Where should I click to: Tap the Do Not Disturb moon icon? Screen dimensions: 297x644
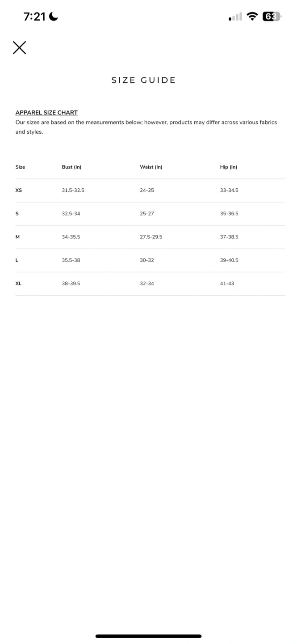[54, 17]
